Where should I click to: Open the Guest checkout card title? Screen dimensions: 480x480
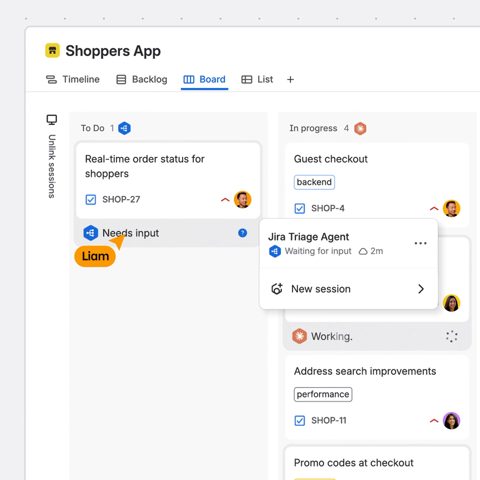pyautogui.click(x=331, y=159)
